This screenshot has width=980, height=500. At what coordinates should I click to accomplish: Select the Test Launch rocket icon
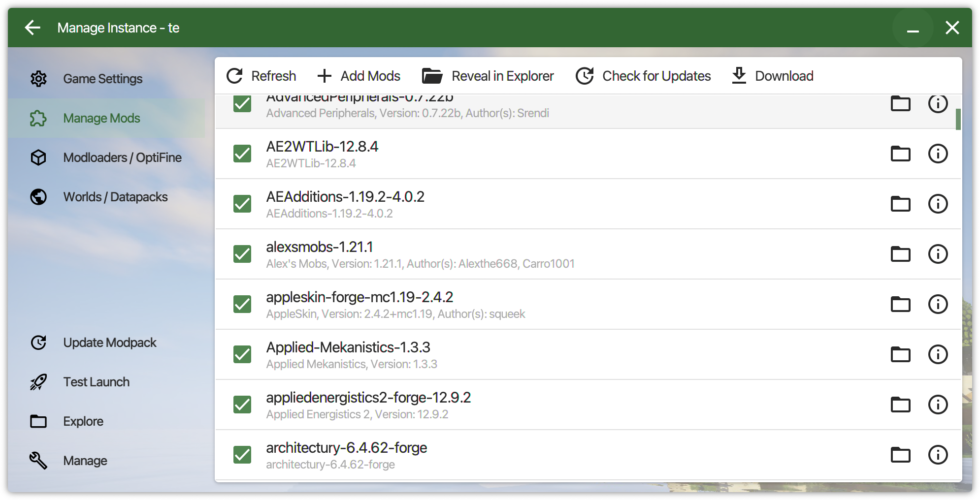pyautogui.click(x=38, y=381)
